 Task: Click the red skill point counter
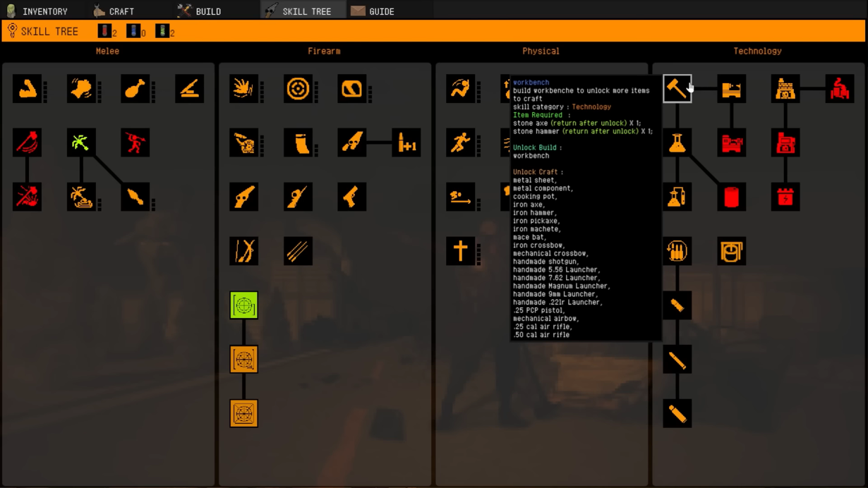tap(107, 31)
